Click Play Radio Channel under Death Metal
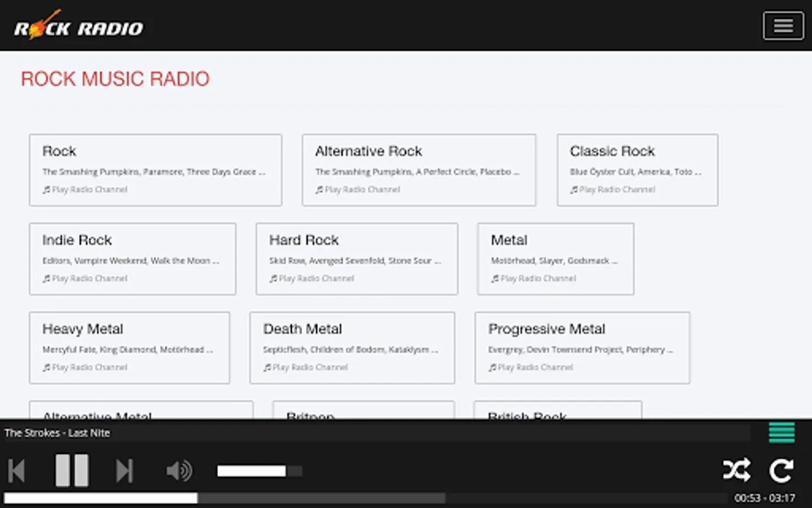This screenshot has height=508, width=812. [x=306, y=367]
